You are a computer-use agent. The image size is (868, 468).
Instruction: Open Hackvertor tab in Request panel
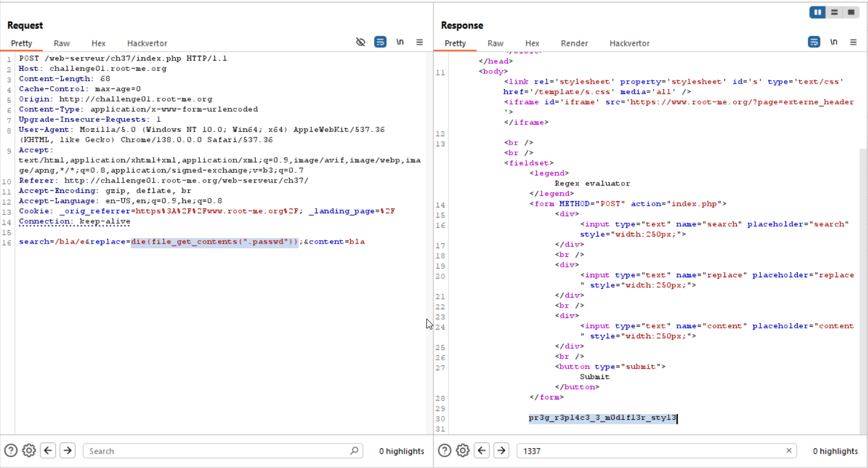click(x=147, y=43)
